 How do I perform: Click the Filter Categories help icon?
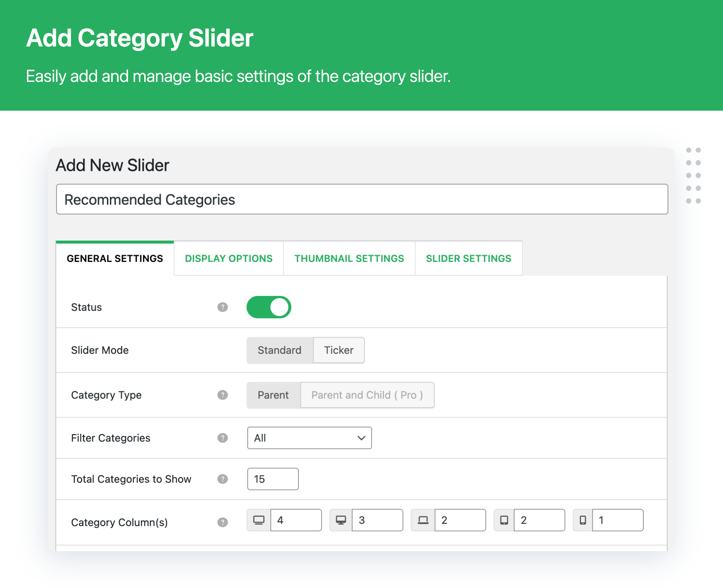[222, 438]
